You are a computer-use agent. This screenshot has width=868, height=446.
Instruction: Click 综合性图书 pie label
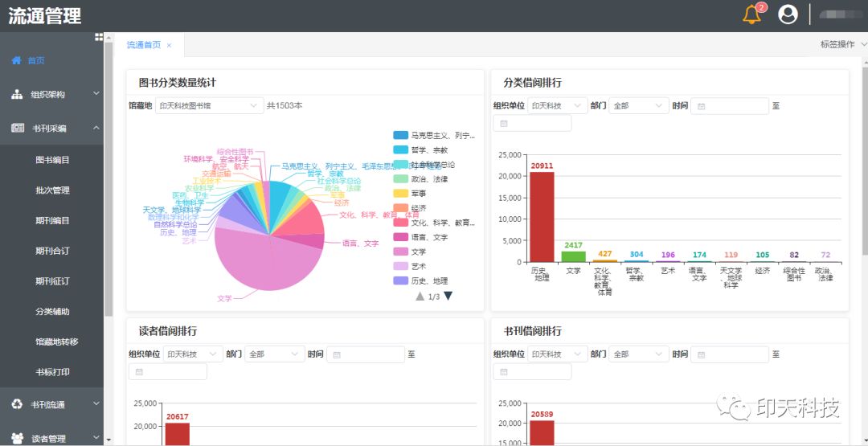point(235,151)
